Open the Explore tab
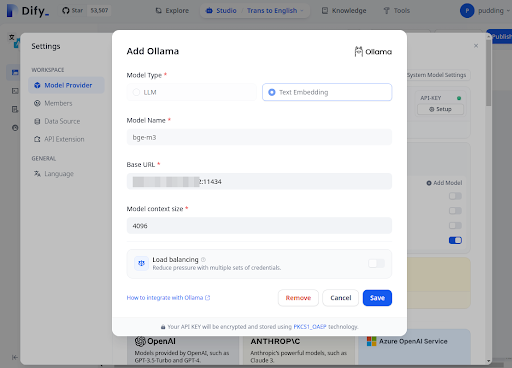512x368 pixels. click(172, 11)
